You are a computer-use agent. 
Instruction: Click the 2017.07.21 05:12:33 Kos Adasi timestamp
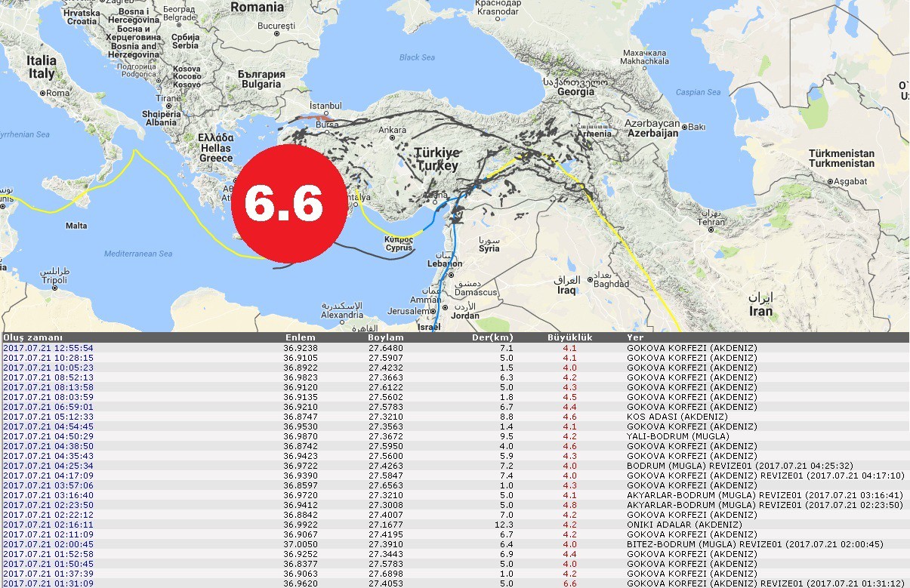[48, 417]
